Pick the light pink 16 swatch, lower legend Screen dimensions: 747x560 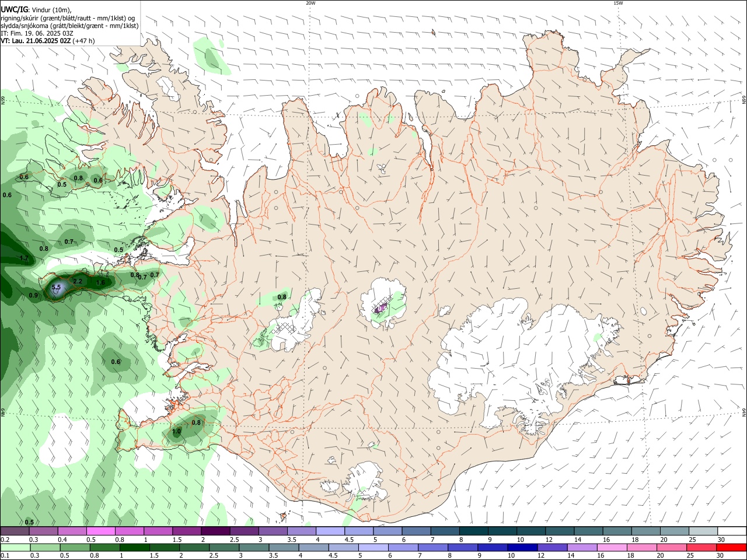(611, 547)
